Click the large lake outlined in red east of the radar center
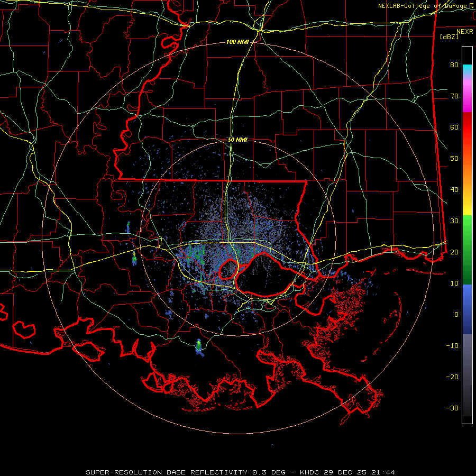Viewport: 476px width, 476px height. click(x=265, y=274)
